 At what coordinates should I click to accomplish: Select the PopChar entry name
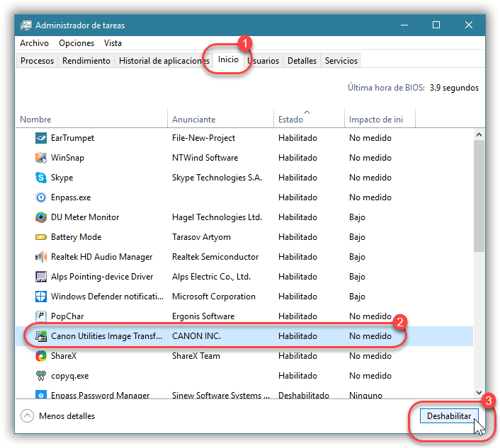67,316
